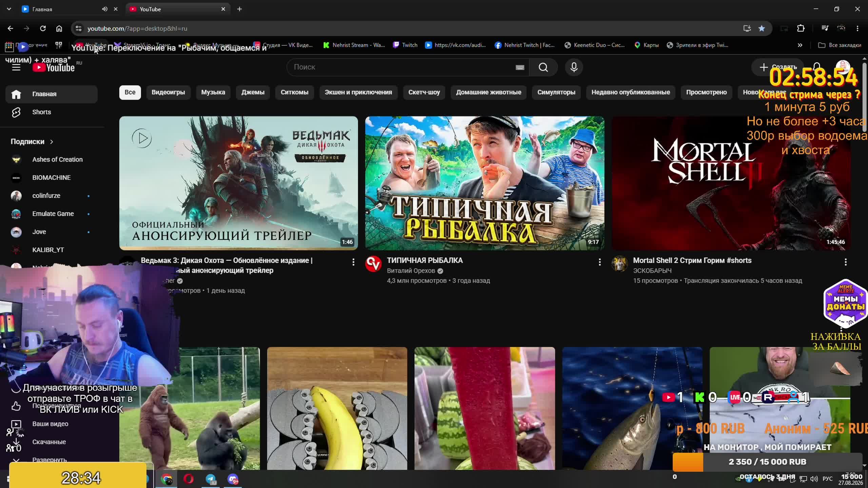This screenshot has width=868, height=488.
Task: Open the Twitch bookmark
Action: (x=405, y=45)
